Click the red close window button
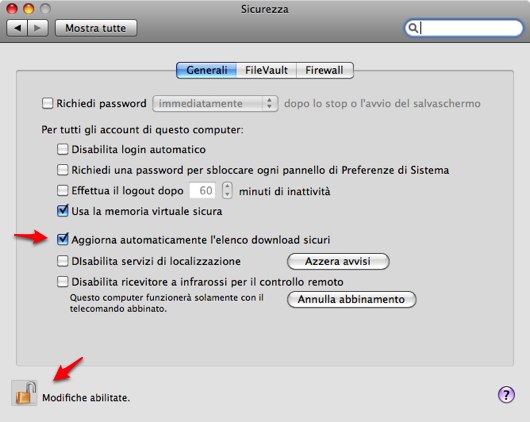Screen dimensions: 530x422 point(12,8)
